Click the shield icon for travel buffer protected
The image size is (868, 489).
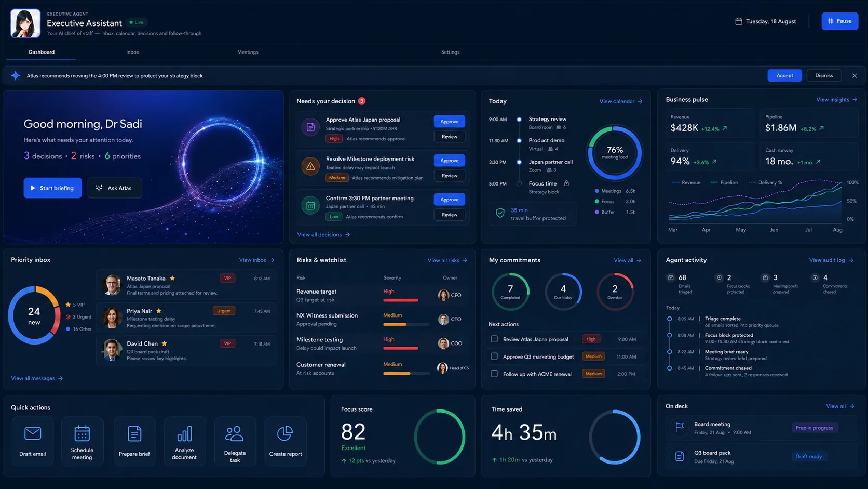(500, 213)
